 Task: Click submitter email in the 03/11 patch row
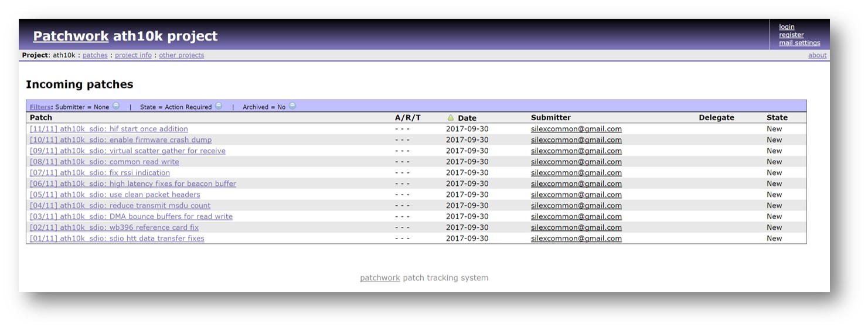point(576,216)
